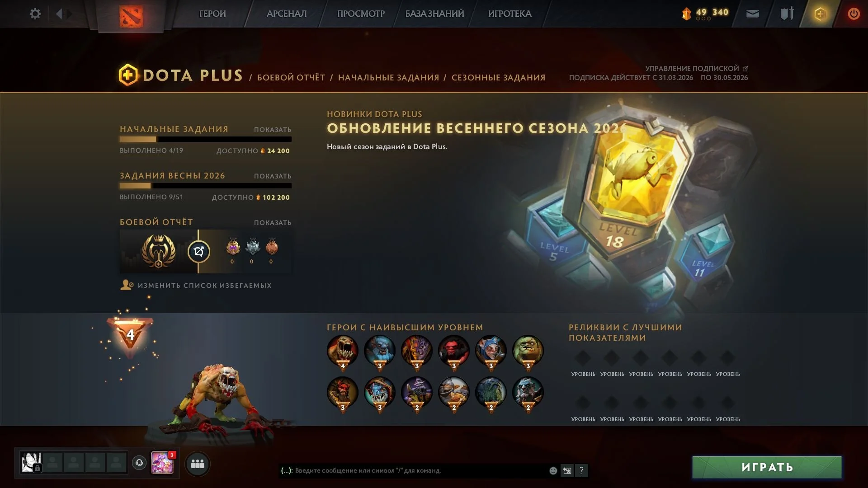The width and height of the screenshot is (868, 488).
Task: Open the Dota Plus hexagon icon in top bar
Action: point(820,14)
